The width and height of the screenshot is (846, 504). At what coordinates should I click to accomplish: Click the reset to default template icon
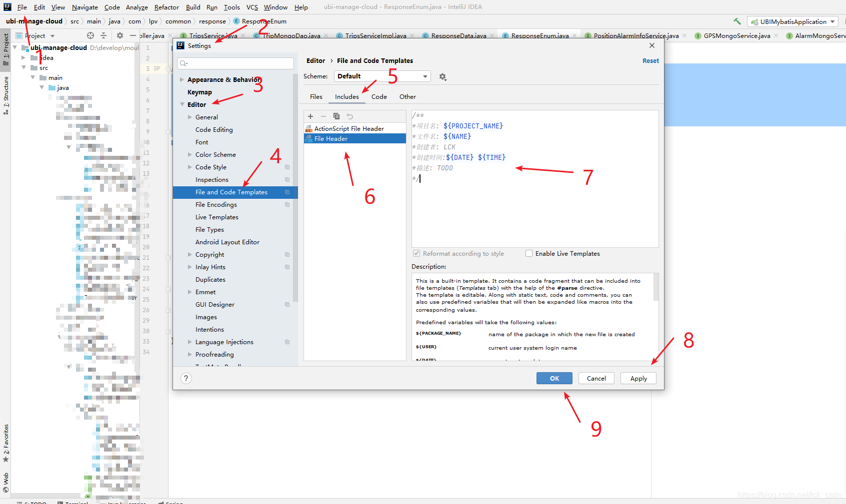tap(350, 116)
